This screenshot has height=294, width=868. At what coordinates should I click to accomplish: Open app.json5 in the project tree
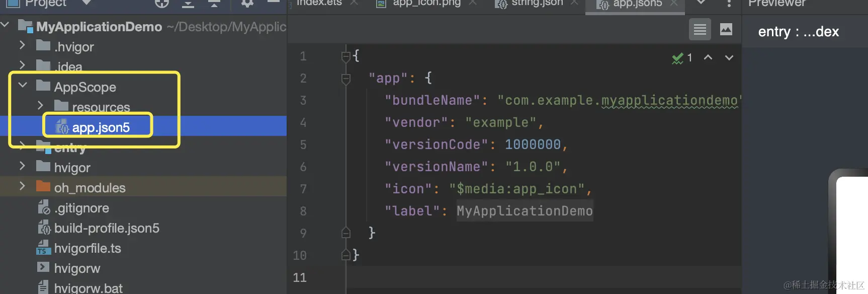coord(101,127)
